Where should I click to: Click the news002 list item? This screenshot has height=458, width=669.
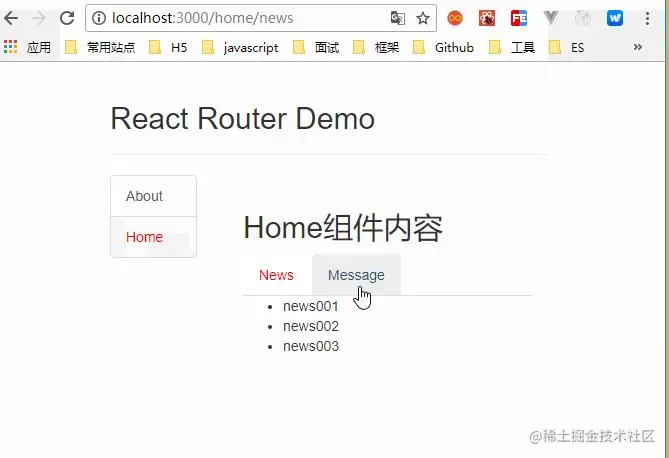point(311,326)
